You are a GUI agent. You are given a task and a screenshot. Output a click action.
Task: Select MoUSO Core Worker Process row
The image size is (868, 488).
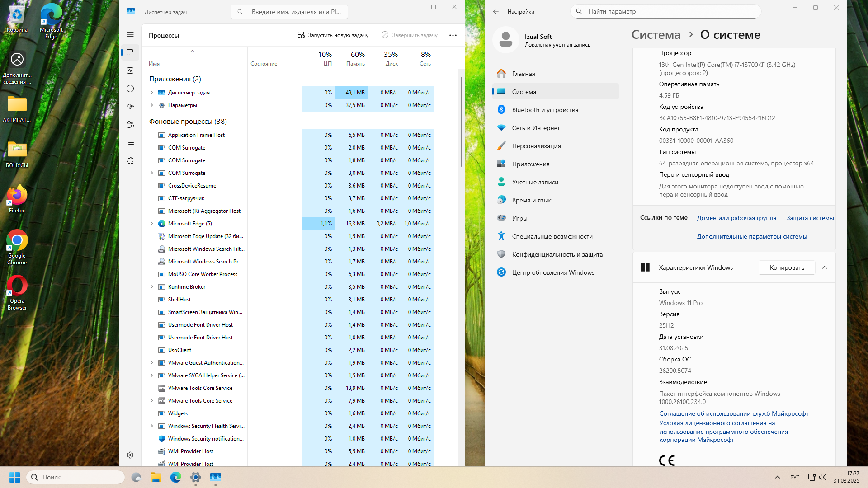click(288, 274)
